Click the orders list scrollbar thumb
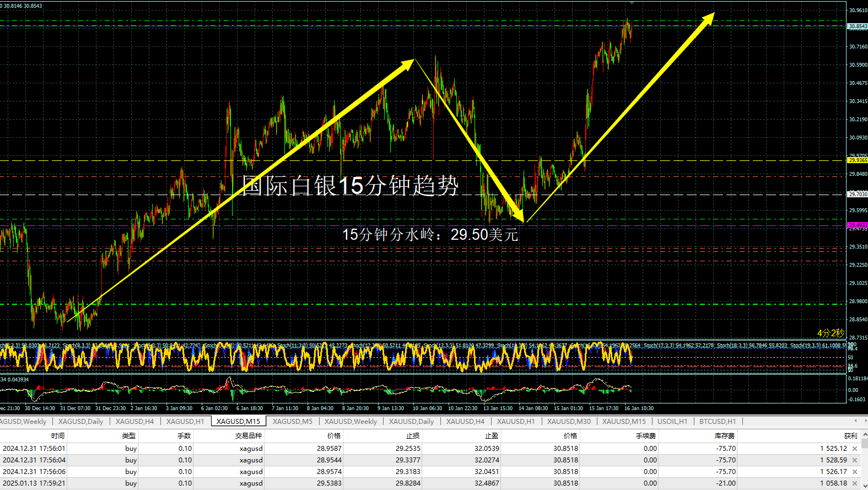This screenshot has height=490, width=868. tap(864, 443)
